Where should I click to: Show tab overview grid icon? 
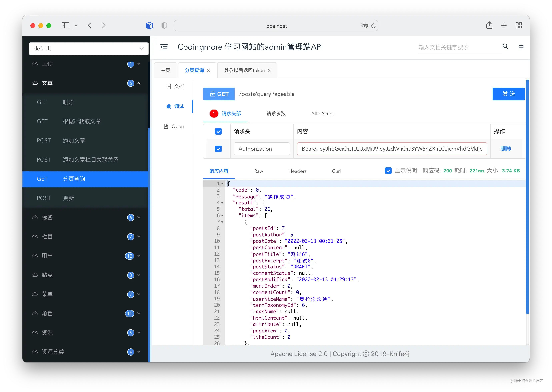click(519, 26)
